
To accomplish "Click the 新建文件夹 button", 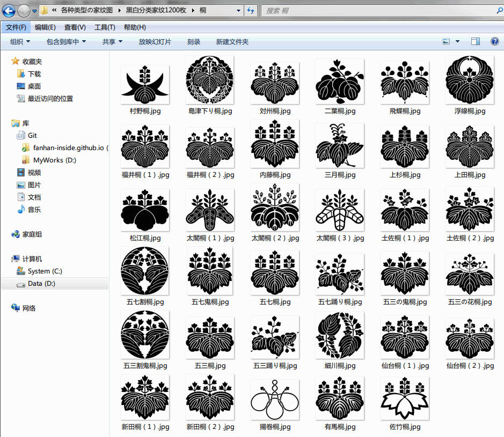I will coord(232,42).
